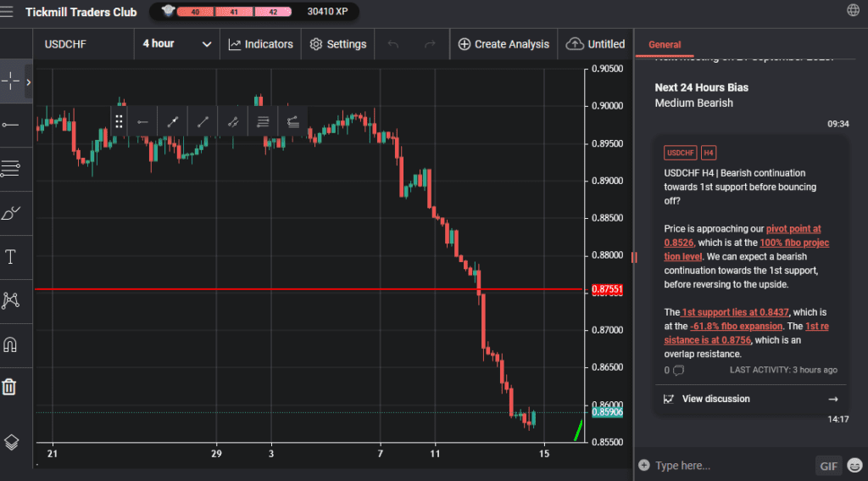Image resolution: width=868 pixels, height=481 pixels.
Task: Open the 4 hour timeframe dropdown
Action: [x=176, y=44]
